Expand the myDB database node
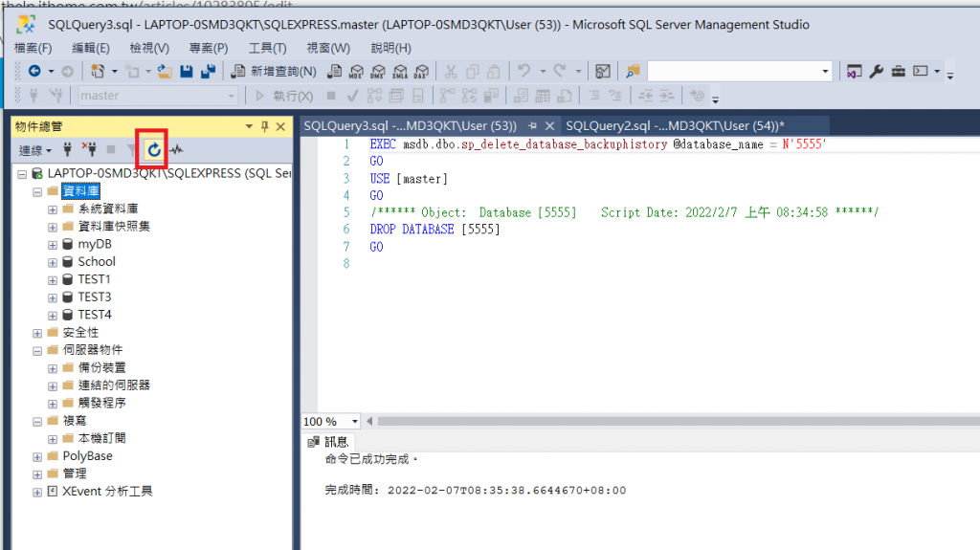980x550 pixels. click(x=53, y=245)
